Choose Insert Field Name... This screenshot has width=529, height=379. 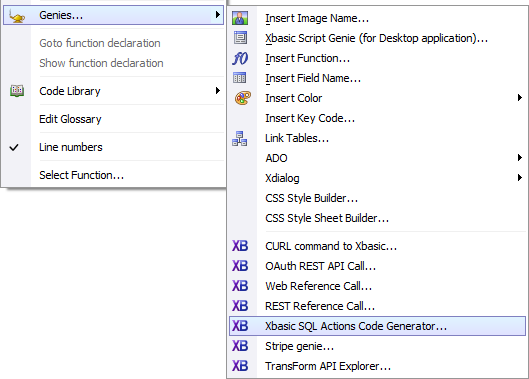377,78
